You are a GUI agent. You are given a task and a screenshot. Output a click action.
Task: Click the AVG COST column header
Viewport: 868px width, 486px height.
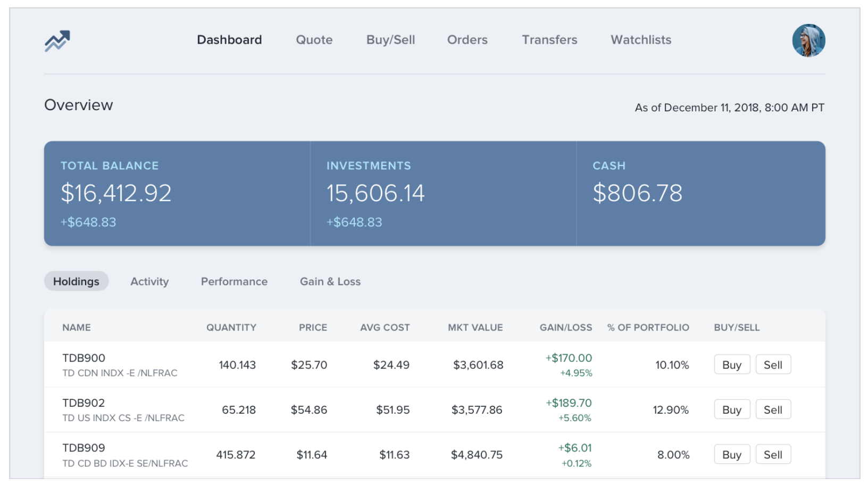coord(385,327)
